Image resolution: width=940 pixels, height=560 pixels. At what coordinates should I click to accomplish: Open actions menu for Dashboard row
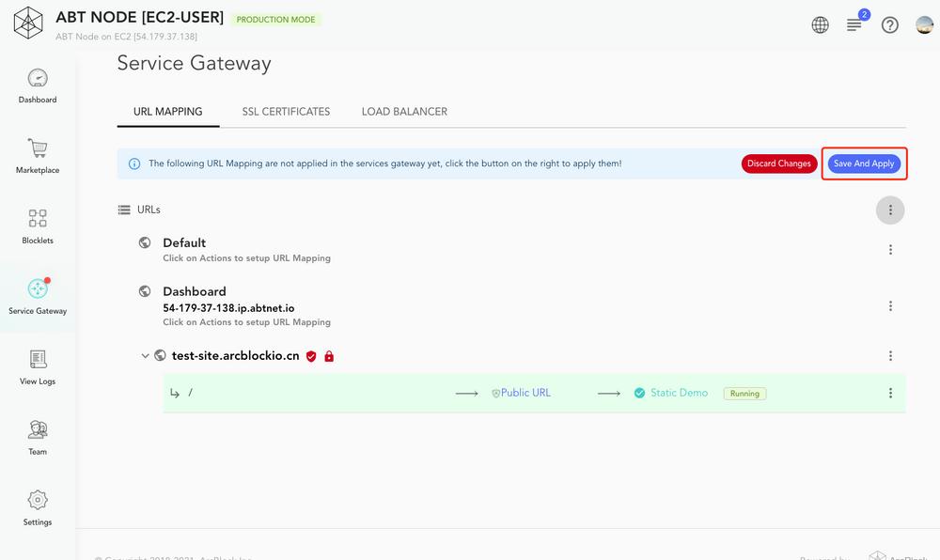tap(890, 306)
